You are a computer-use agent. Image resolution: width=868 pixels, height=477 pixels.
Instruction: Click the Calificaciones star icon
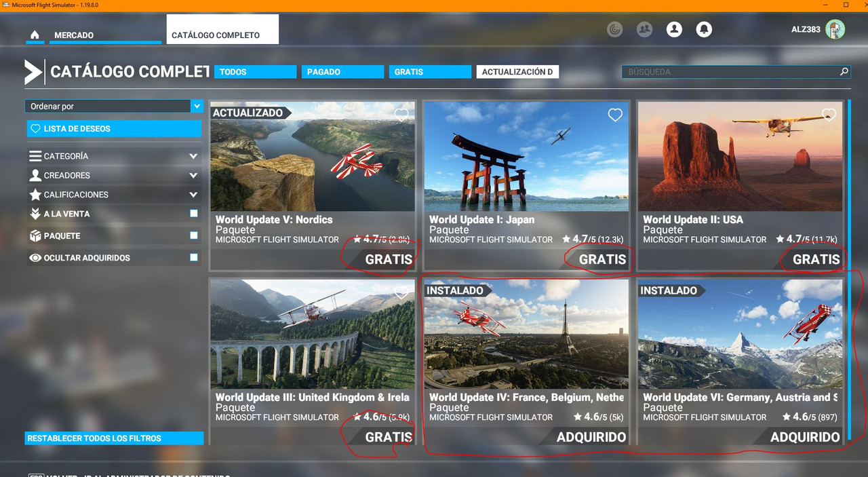coord(35,195)
